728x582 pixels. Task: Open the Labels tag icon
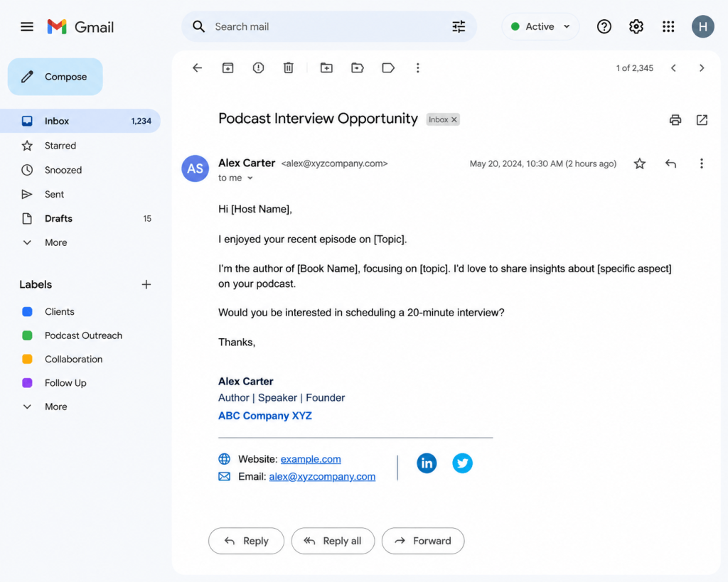(x=388, y=68)
